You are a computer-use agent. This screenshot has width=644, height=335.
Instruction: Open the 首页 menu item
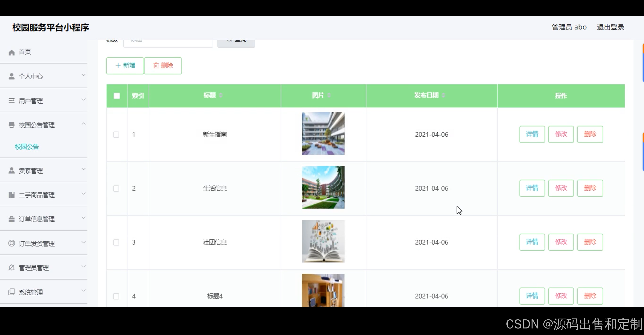[44, 52]
